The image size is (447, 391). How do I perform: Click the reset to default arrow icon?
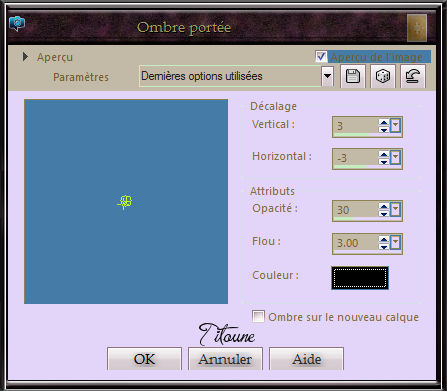coord(413,76)
